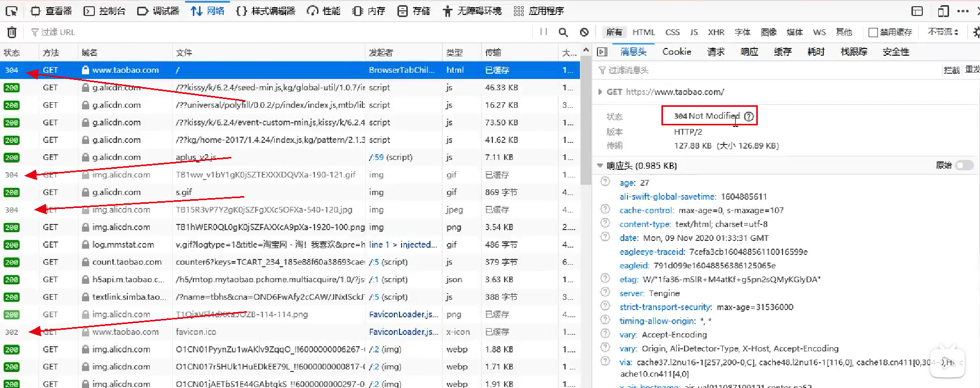Filter requests by 字体 fonts

742,32
